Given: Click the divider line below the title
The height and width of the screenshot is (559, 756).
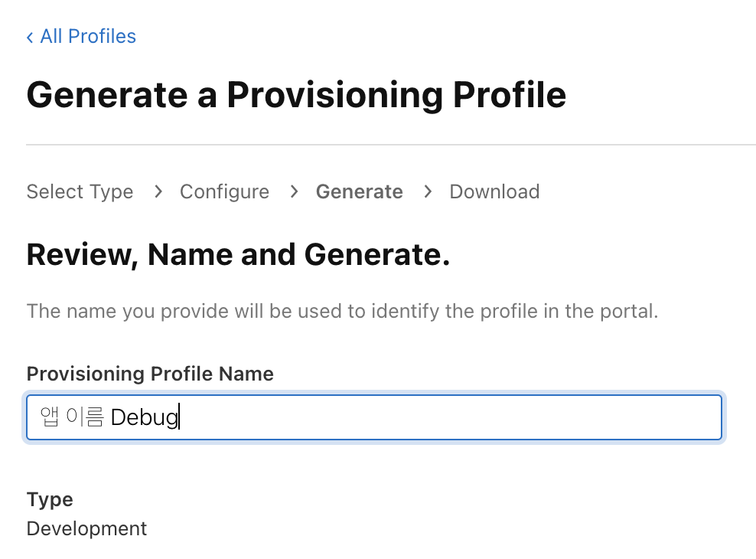Looking at the screenshot, I should click(x=390, y=144).
